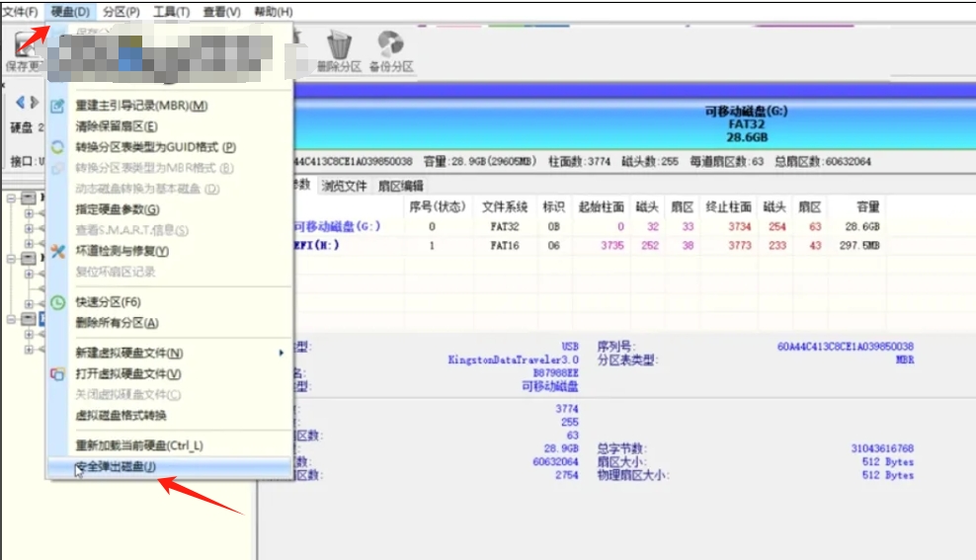976x560 pixels.
Task: Click the 柱面数:3774 info text
Action: coord(579,162)
